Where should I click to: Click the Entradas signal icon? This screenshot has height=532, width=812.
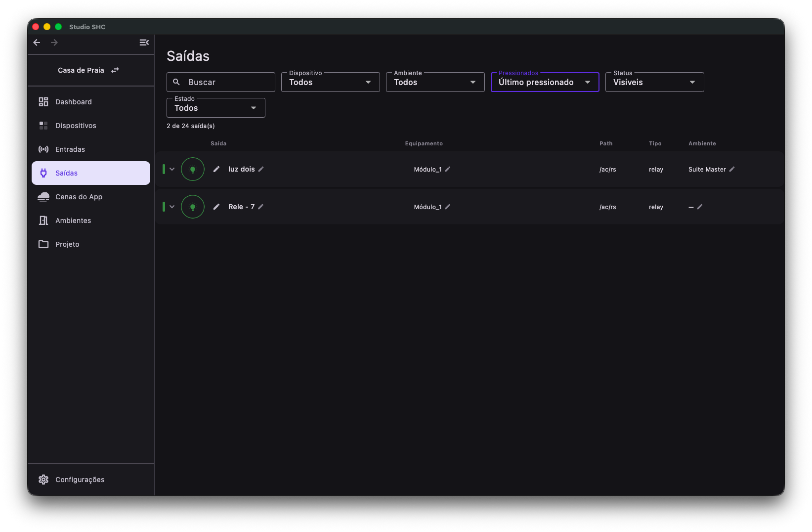coord(43,149)
